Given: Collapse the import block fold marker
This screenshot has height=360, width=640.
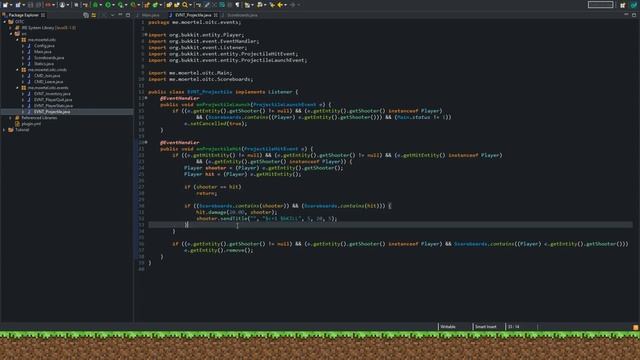Looking at the screenshot, I should pyautogui.click(x=146, y=35).
